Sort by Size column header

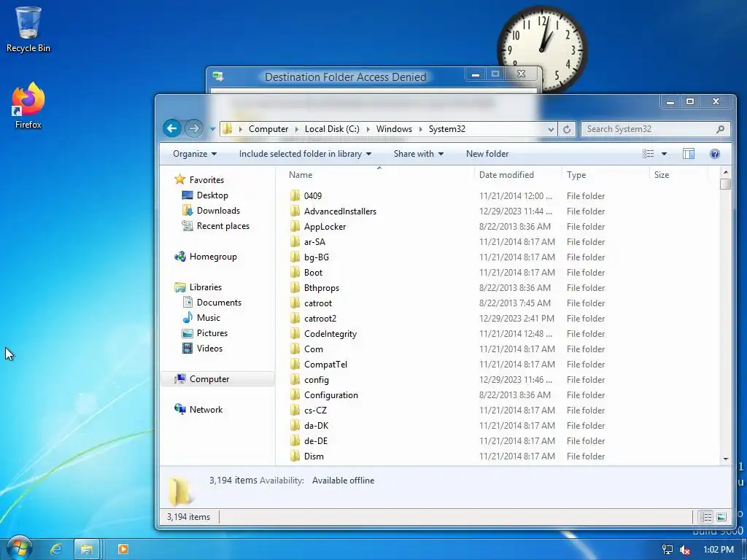point(678,175)
